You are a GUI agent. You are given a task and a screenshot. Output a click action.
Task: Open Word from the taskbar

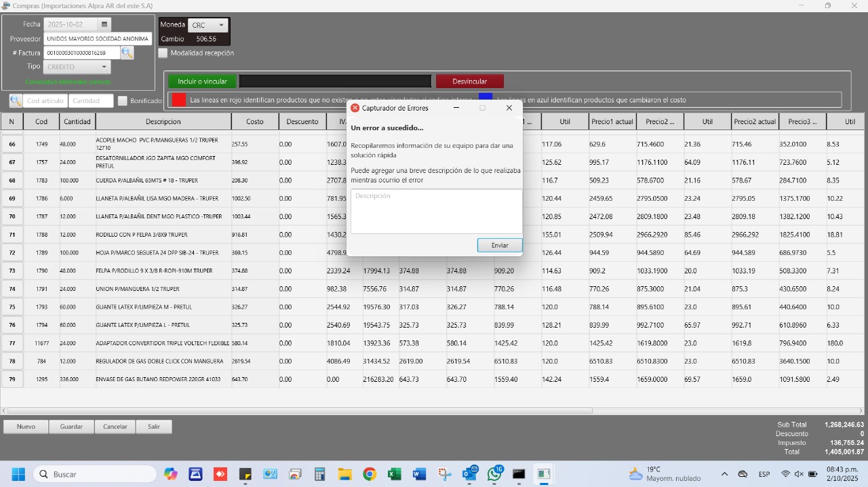point(419,474)
